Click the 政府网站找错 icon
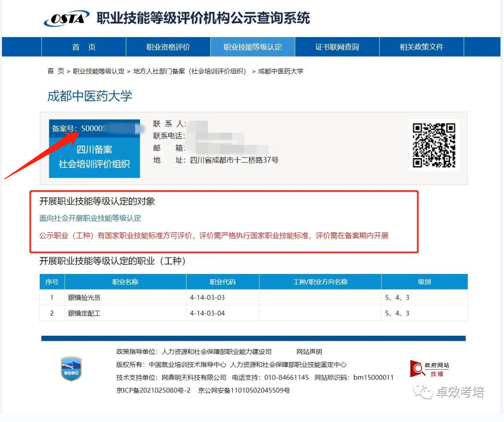 (x=429, y=369)
